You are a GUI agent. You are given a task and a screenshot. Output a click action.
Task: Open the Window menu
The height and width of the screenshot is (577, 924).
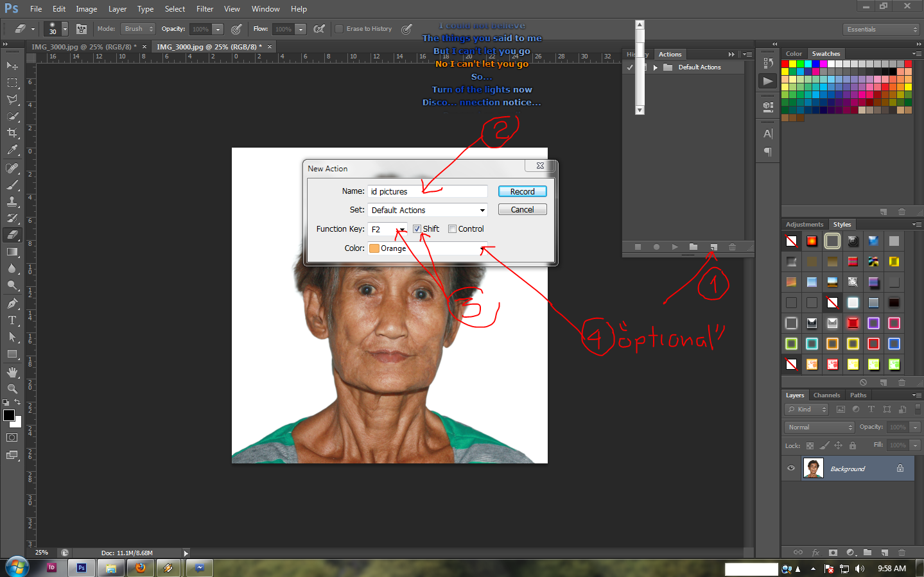(266, 9)
